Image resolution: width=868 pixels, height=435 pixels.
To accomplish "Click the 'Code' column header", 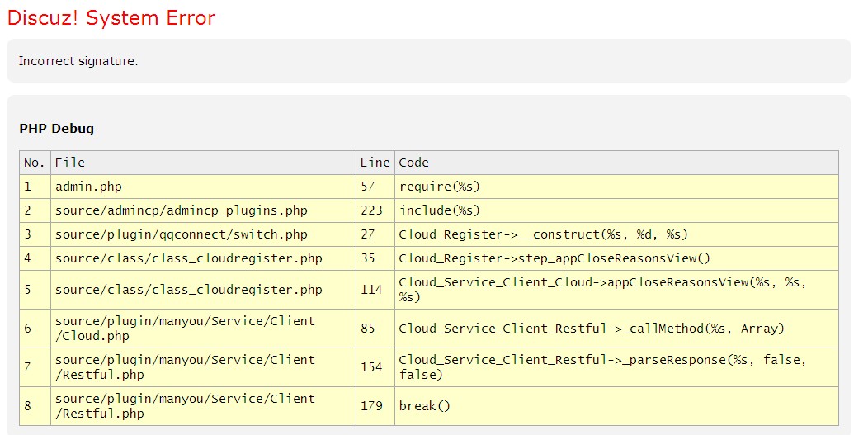I will (616, 163).
